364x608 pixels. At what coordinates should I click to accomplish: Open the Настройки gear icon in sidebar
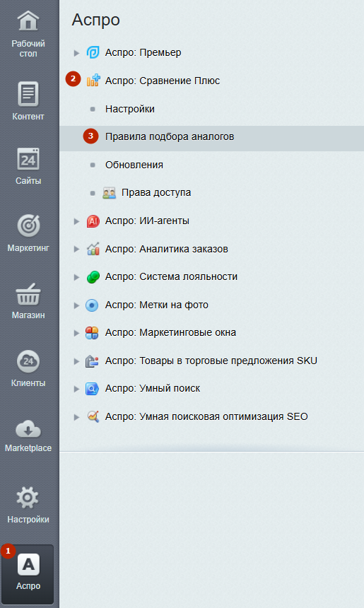[x=28, y=498]
